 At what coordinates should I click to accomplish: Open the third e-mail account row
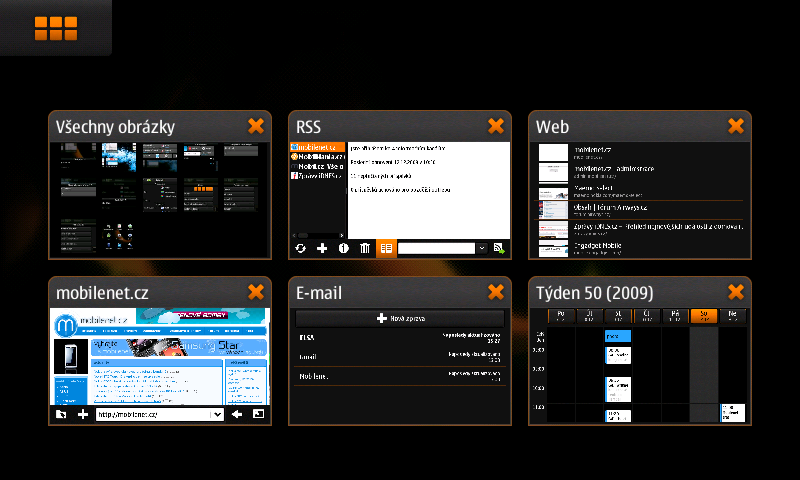[400, 376]
